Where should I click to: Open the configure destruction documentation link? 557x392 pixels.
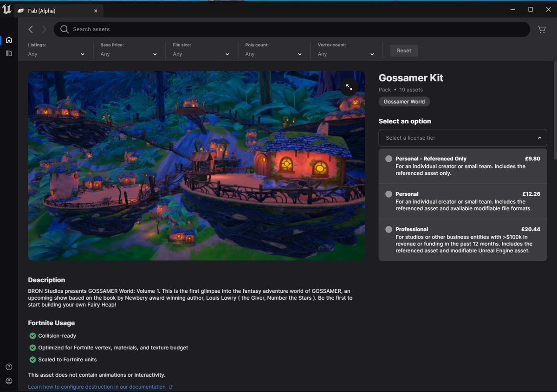(97, 387)
